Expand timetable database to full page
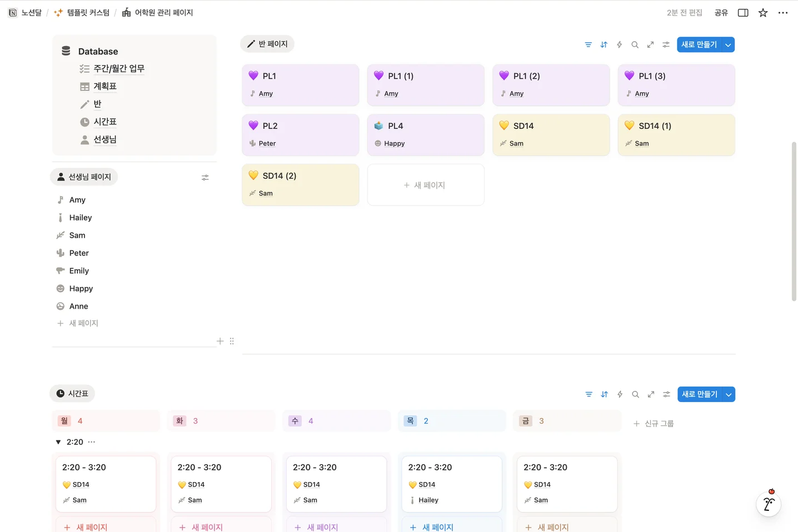This screenshot has height=532, width=798. point(651,394)
